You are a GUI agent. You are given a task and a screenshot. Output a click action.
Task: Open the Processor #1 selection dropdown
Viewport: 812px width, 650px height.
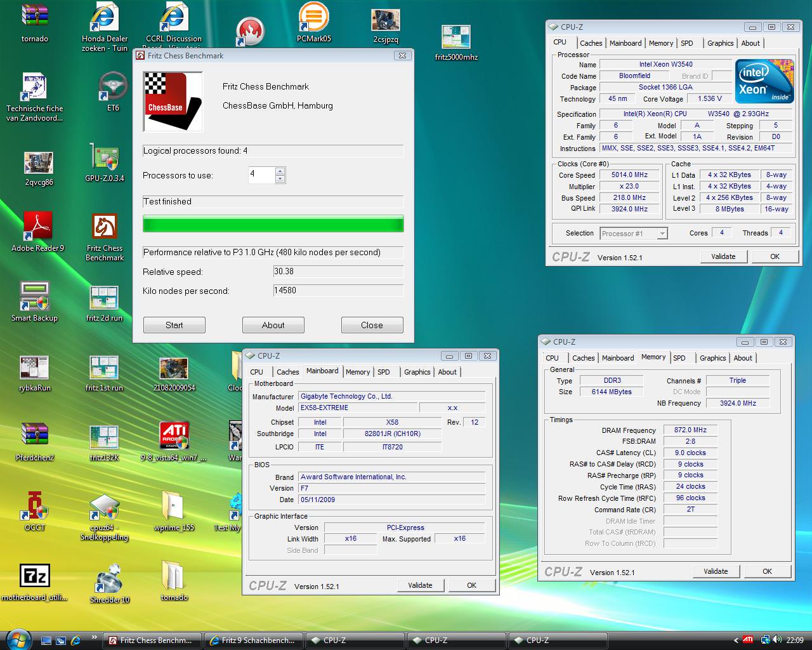pyautogui.click(x=662, y=234)
